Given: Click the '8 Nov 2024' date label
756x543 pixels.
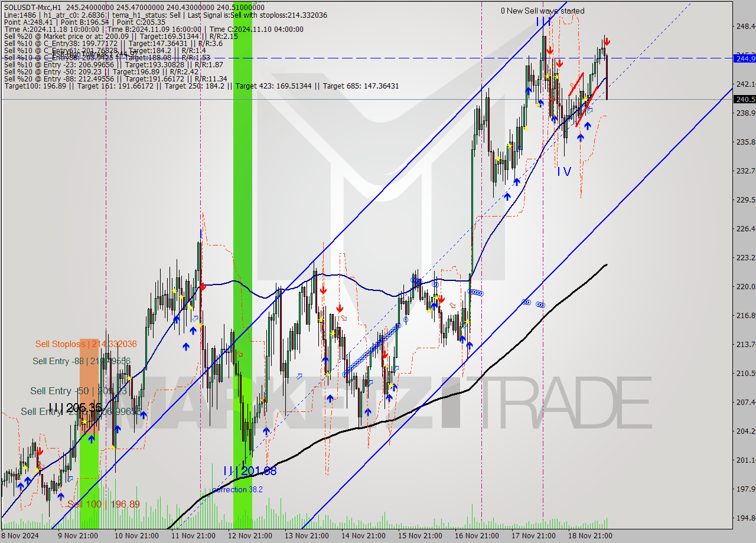Looking at the screenshot, I should (x=20, y=536).
